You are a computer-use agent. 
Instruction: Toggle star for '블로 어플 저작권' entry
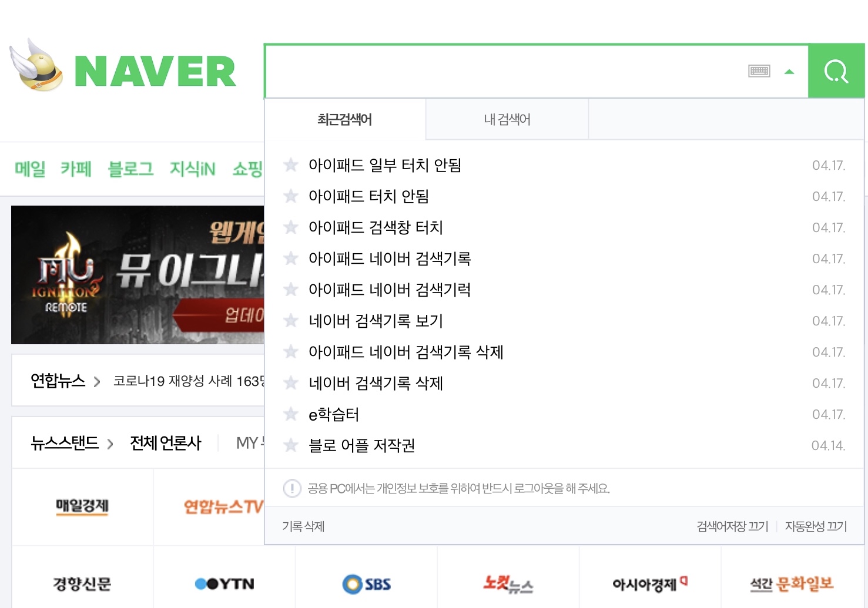(x=291, y=445)
